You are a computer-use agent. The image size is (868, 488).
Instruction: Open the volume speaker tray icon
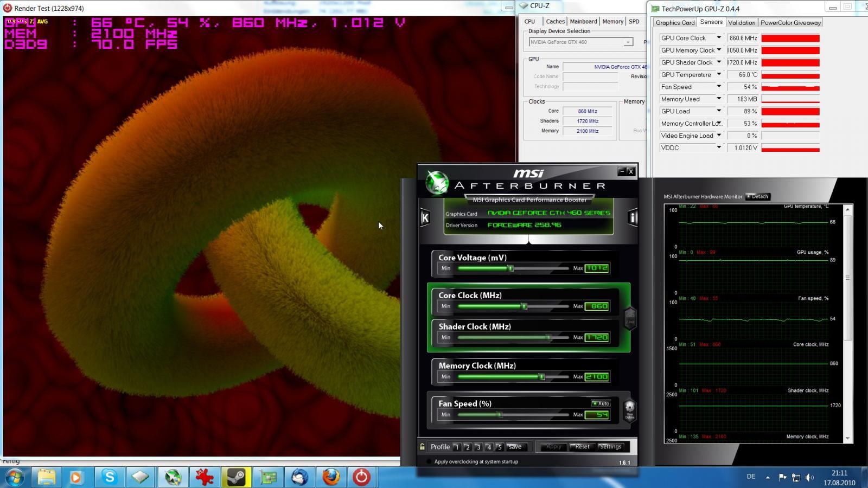coord(809,477)
